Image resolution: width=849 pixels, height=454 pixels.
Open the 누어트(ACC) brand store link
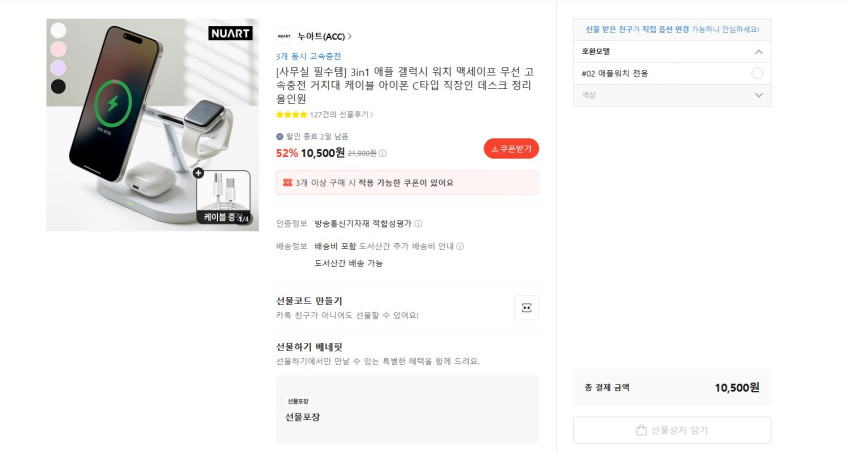pyautogui.click(x=324, y=36)
